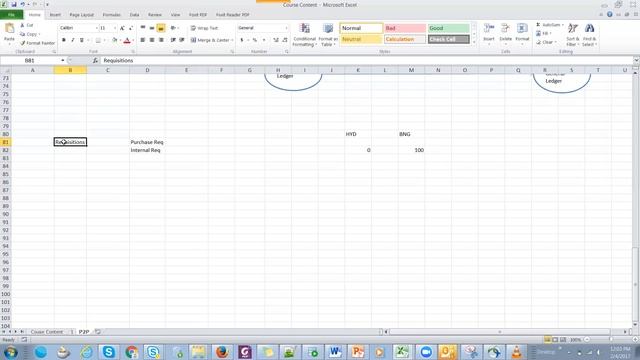Undo last action in Quick Access Toolbar

(x=23, y=4)
